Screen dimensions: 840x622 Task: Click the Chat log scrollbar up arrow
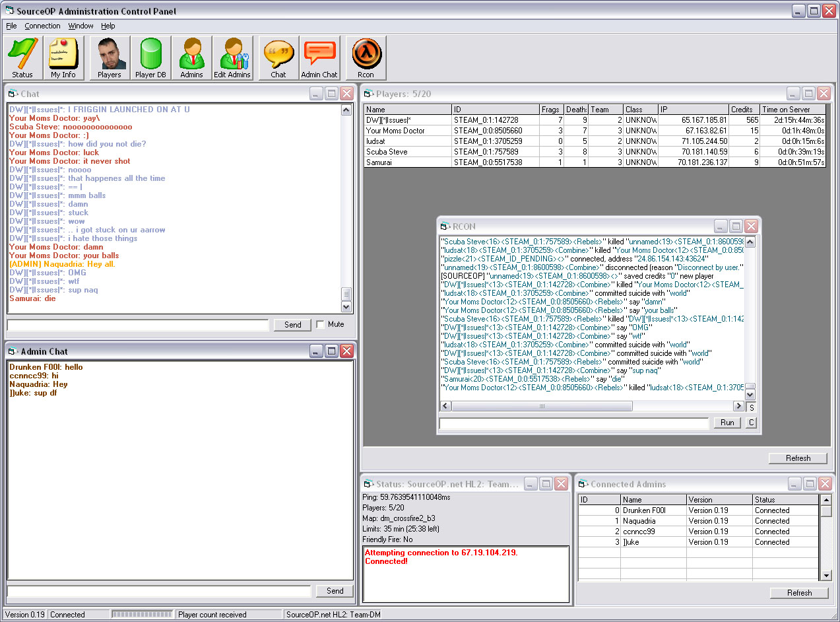tap(346, 110)
